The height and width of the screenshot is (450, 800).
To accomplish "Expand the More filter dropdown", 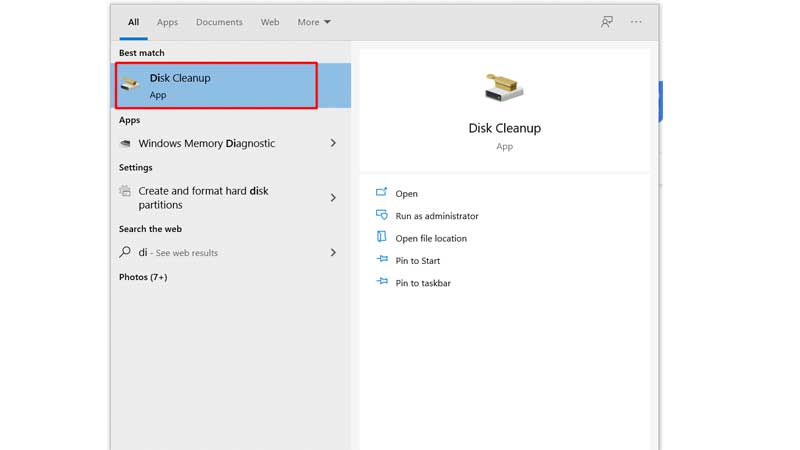I will coord(313,22).
